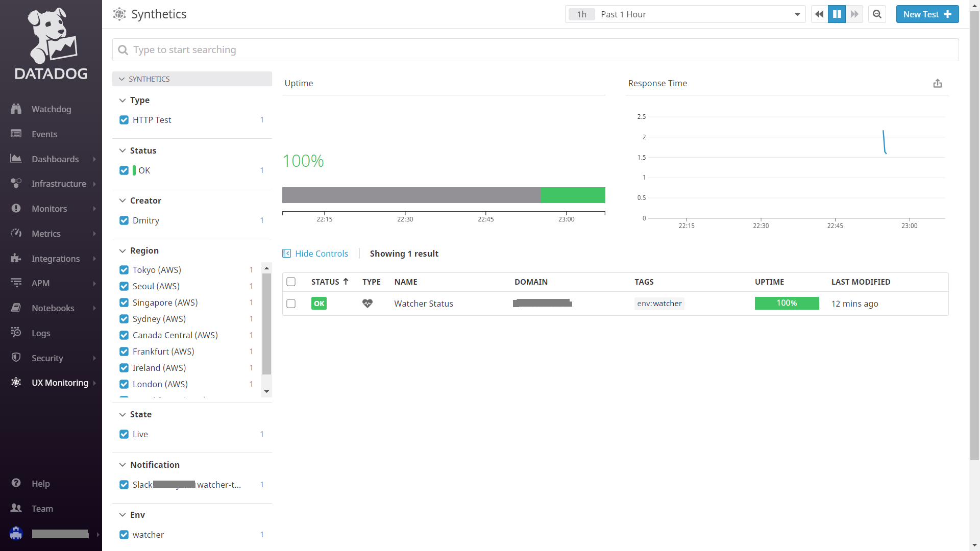Click the UX Monitoring icon
Screen dimensions: 980x551
(16, 382)
